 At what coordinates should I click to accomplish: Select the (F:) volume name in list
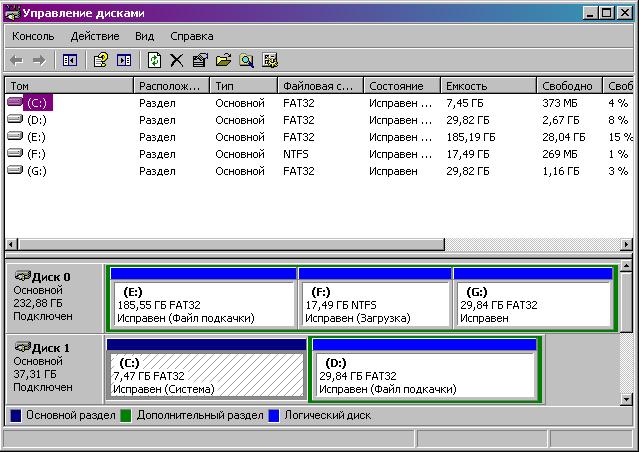point(37,154)
